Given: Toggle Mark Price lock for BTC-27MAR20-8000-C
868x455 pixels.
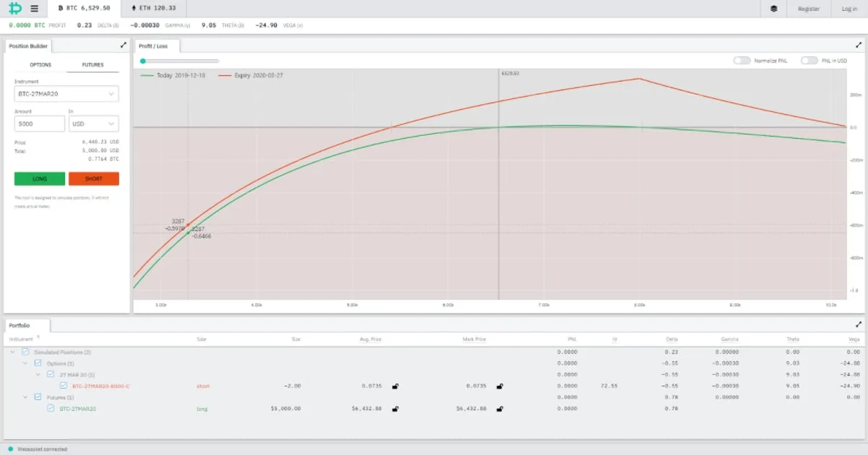Looking at the screenshot, I should [x=500, y=386].
